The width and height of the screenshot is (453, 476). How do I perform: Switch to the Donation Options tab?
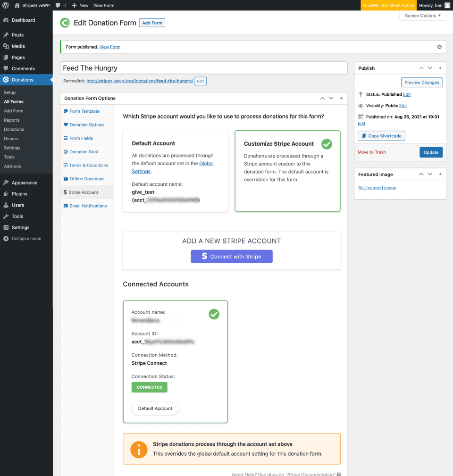coord(87,125)
